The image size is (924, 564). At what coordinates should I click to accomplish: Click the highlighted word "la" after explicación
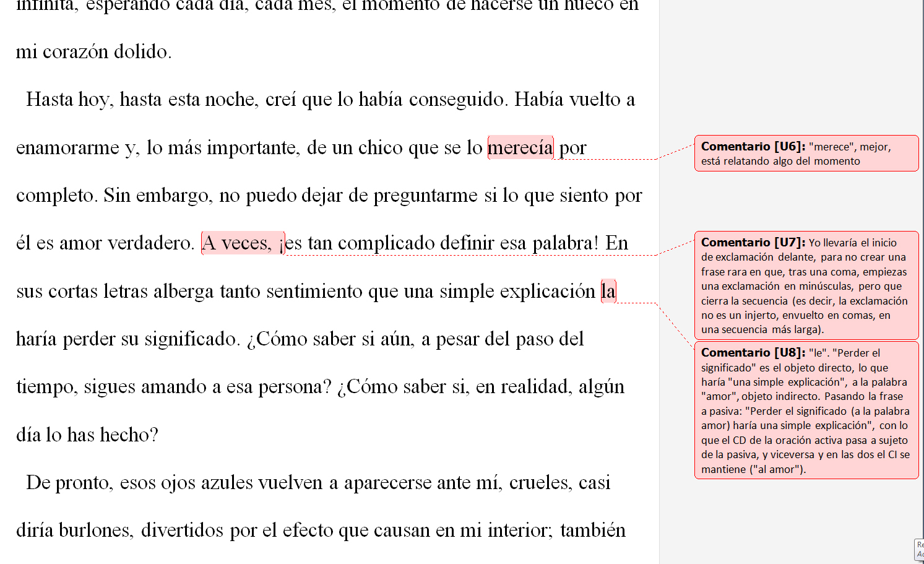tap(608, 291)
